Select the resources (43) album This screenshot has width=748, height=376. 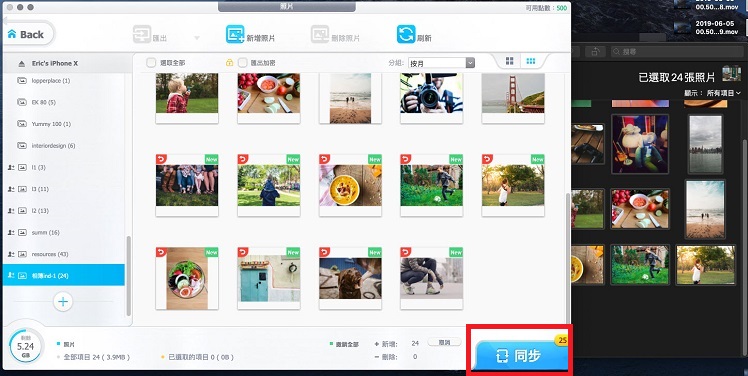point(63,254)
